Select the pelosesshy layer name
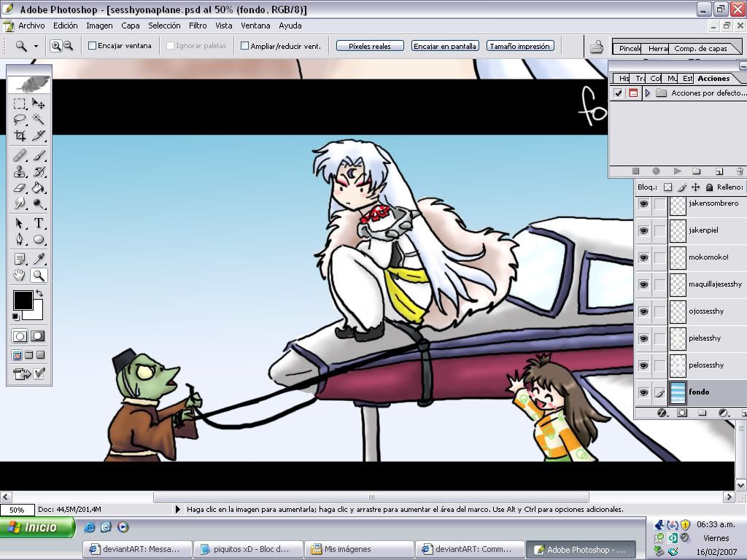Image resolution: width=747 pixels, height=560 pixels. [706, 365]
